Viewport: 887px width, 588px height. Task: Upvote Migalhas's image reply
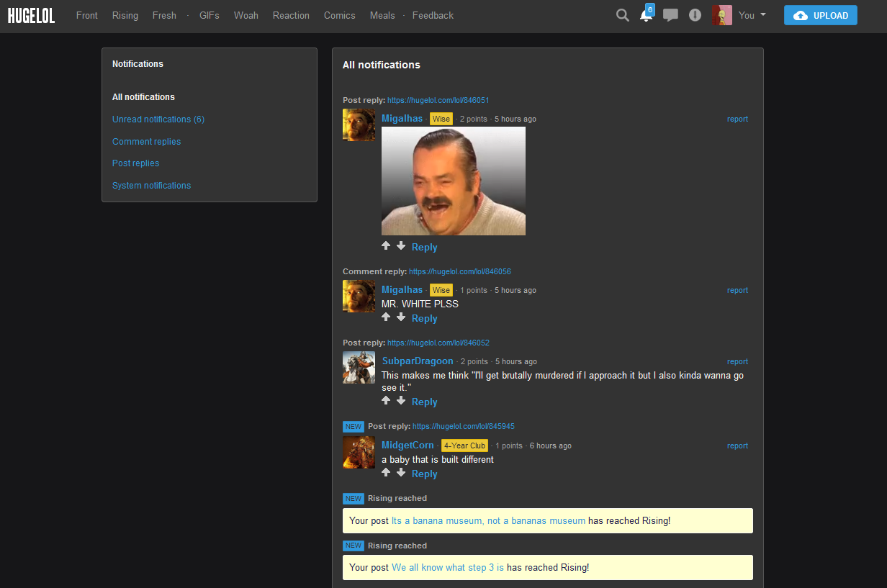pyautogui.click(x=386, y=246)
